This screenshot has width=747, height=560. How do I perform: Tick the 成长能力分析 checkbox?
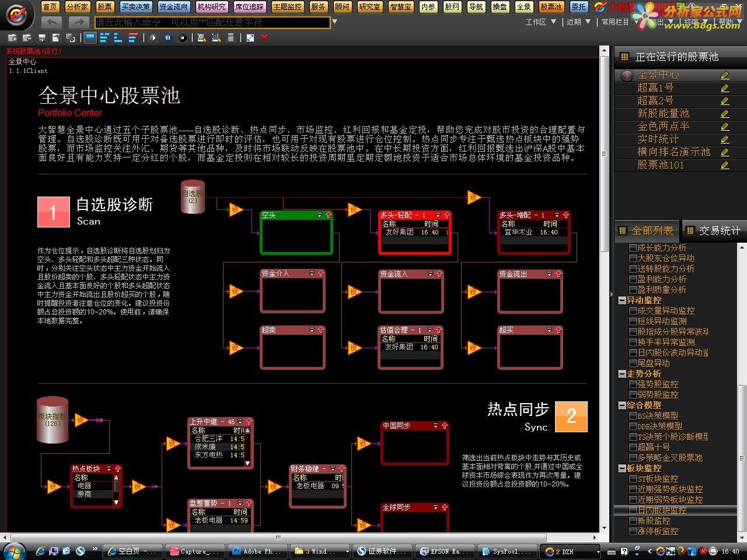(633, 248)
